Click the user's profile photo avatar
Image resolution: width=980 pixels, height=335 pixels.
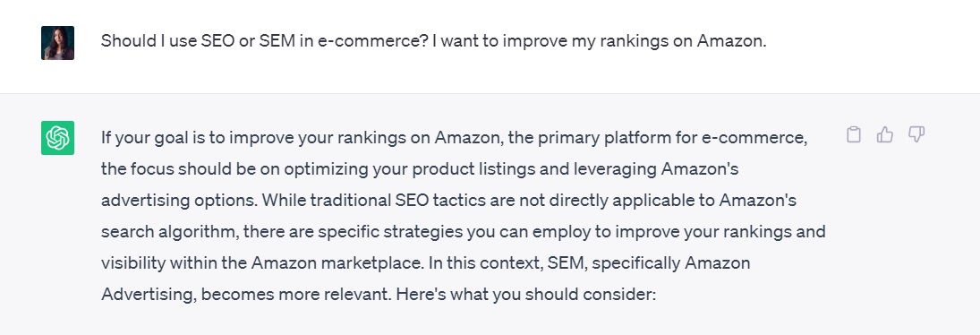[57, 43]
